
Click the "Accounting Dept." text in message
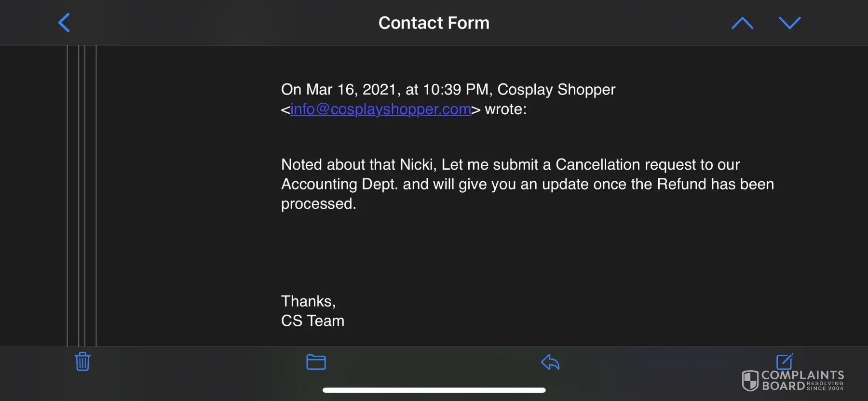(339, 185)
